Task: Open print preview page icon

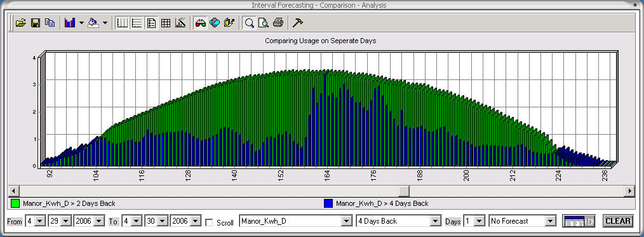Action: tap(264, 23)
